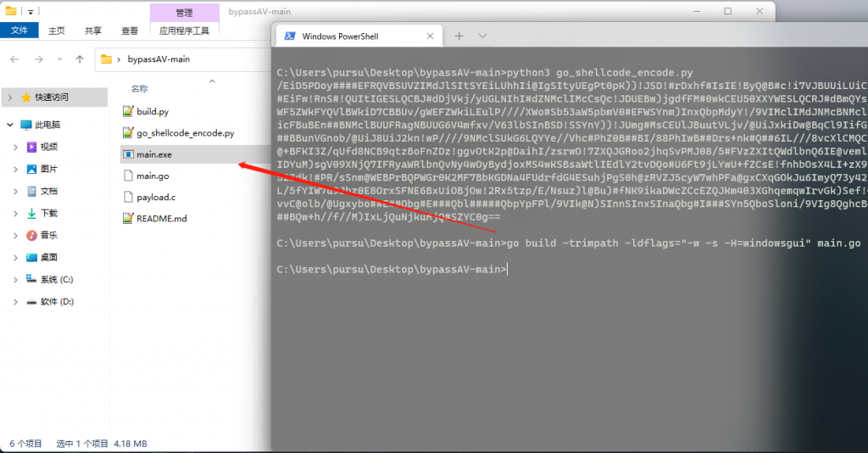868x453 pixels.
Task: Open the 图片 folder icon
Action: [x=31, y=169]
